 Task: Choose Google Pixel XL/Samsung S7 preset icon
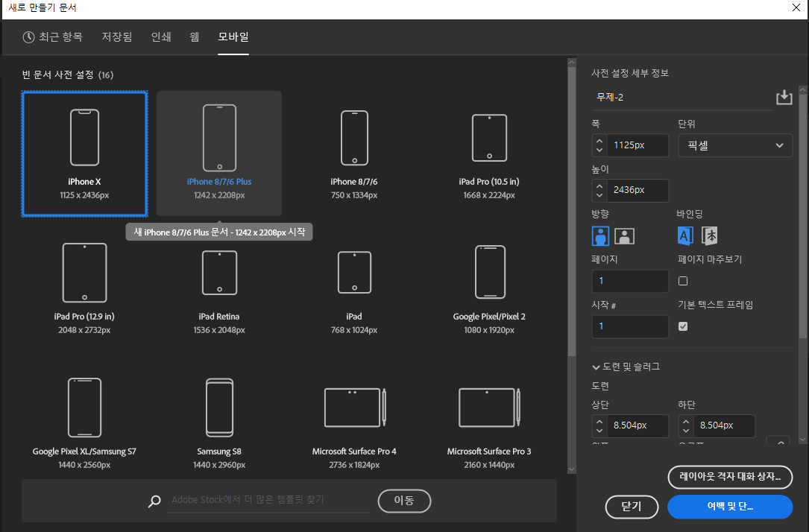tap(84, 408)
